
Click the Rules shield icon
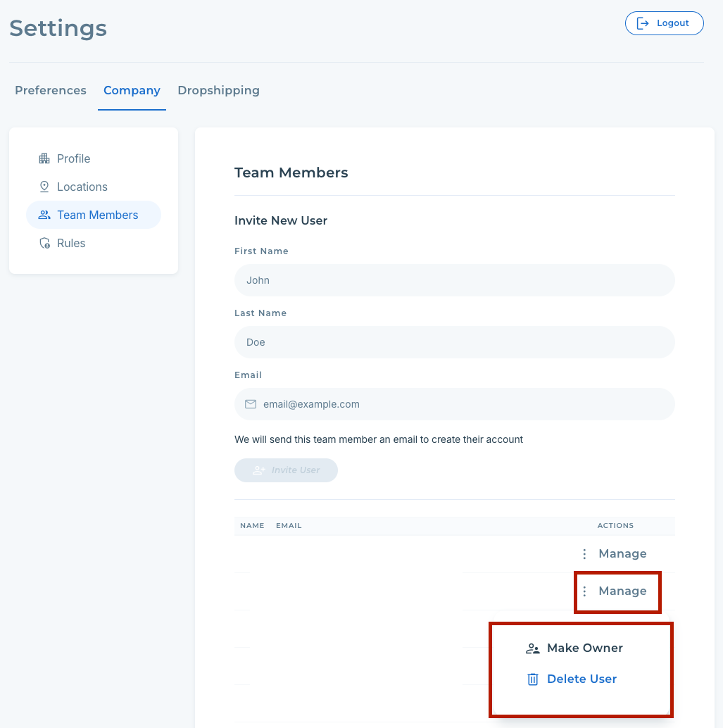click(x=44, y=243)
